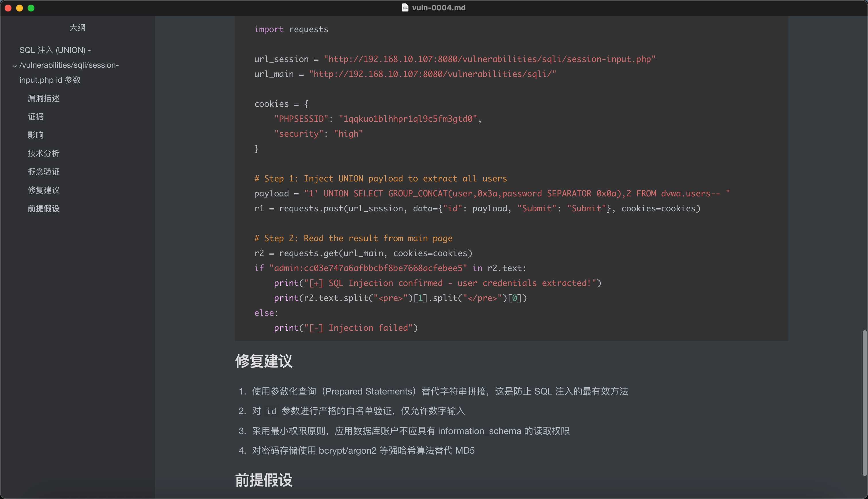Select the bold 前提假设 outline item
Viewport: 868px width, 499px height.
pyautogui.click(x=44, y=208)
